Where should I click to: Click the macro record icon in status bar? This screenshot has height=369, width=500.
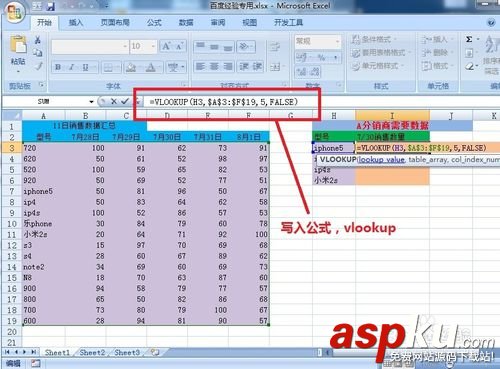[36, 363]
